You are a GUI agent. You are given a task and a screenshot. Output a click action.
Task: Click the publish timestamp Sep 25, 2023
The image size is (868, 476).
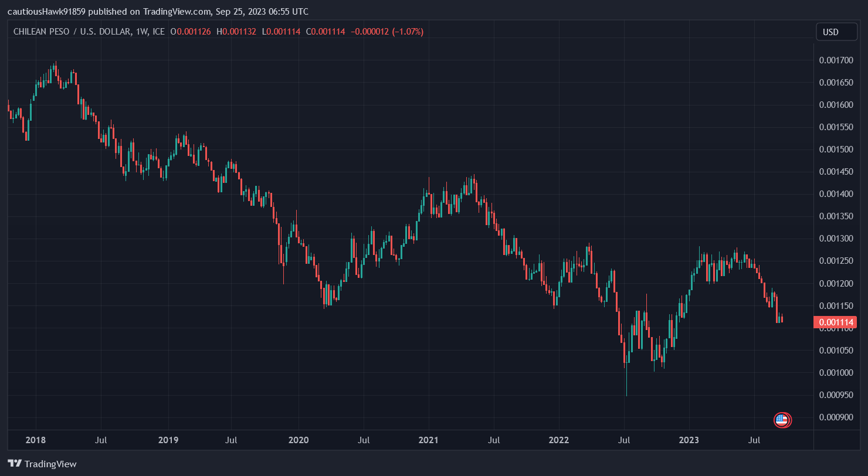coord(243,11)
